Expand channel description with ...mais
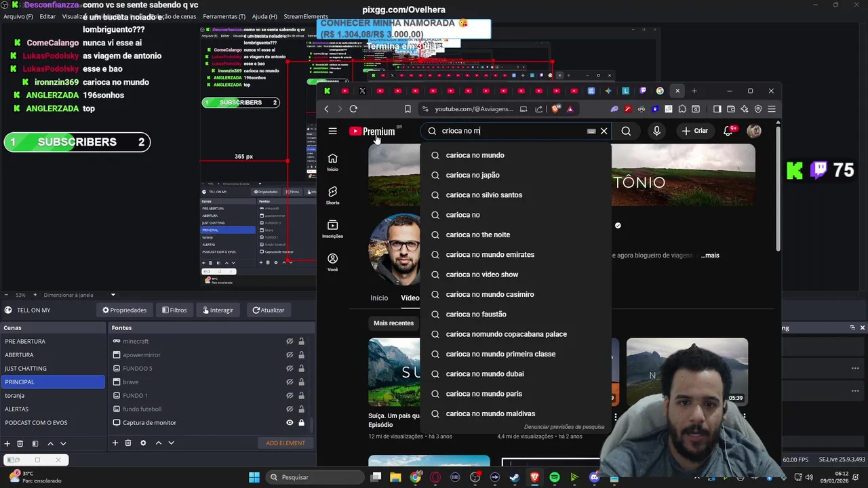 (x=710, y=256)
